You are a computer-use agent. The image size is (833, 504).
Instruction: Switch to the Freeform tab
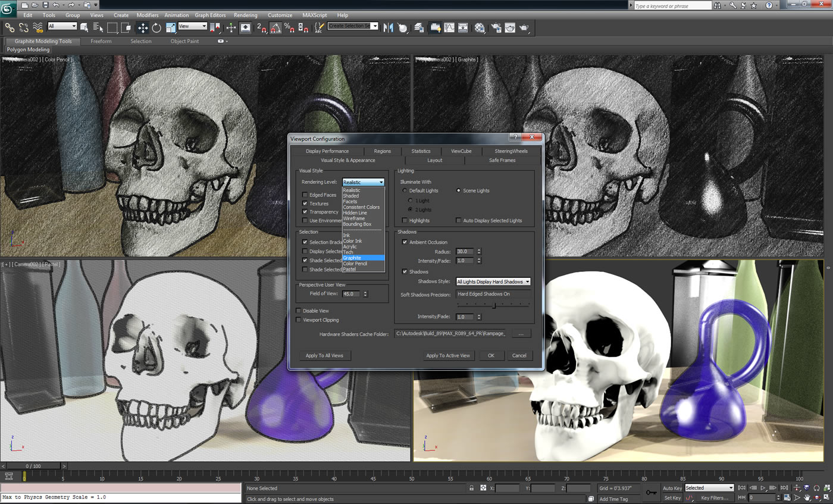(101, 41)
